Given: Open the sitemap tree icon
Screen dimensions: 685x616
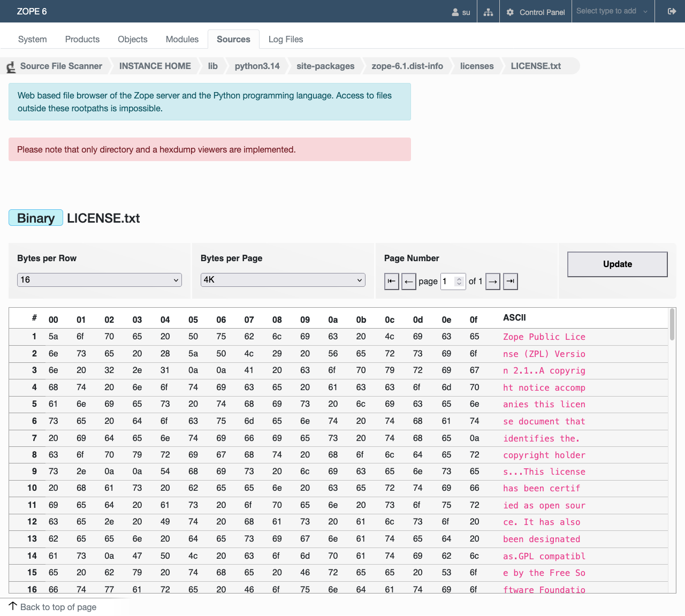Looking at the screenshot, I should click(488, 12).
